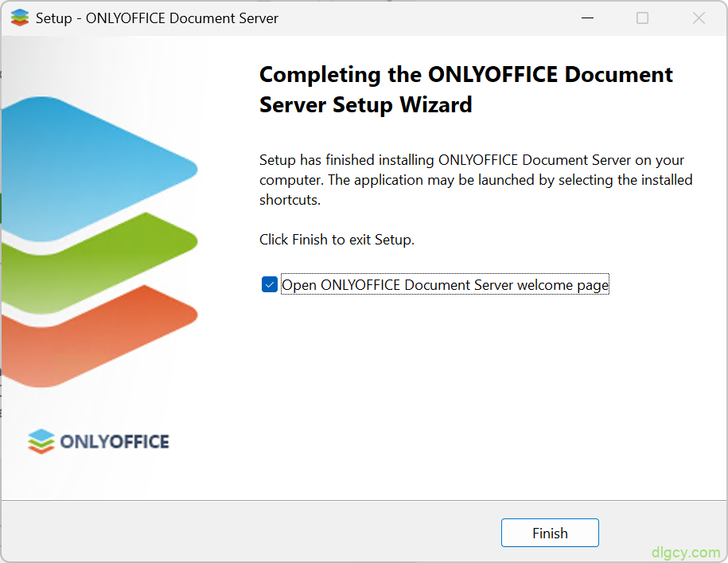
Task: Click the disabled maximize button
Action: (x=642, y=18)
